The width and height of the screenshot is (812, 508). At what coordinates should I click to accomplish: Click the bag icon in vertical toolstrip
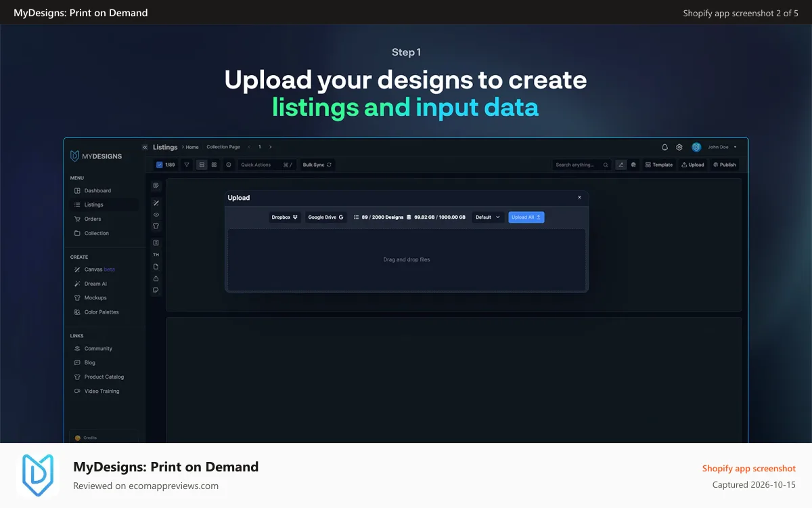click(156, 278)
